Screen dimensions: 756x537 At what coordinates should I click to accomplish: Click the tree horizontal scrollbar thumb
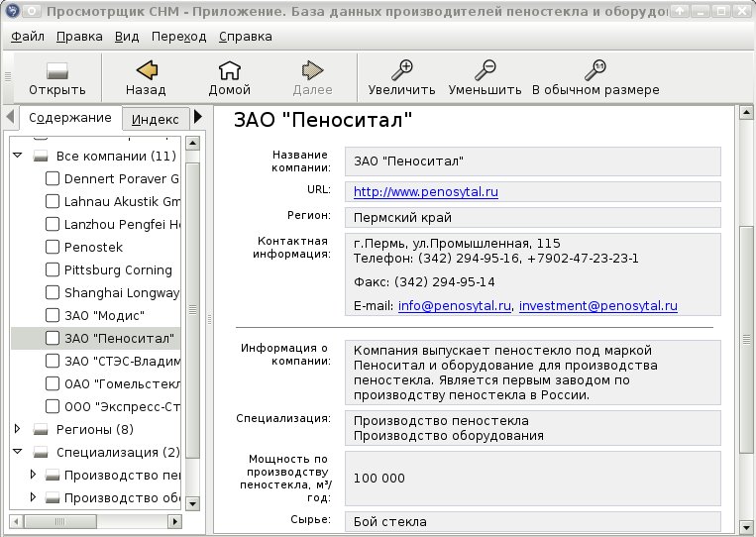[x=59, y=521]
